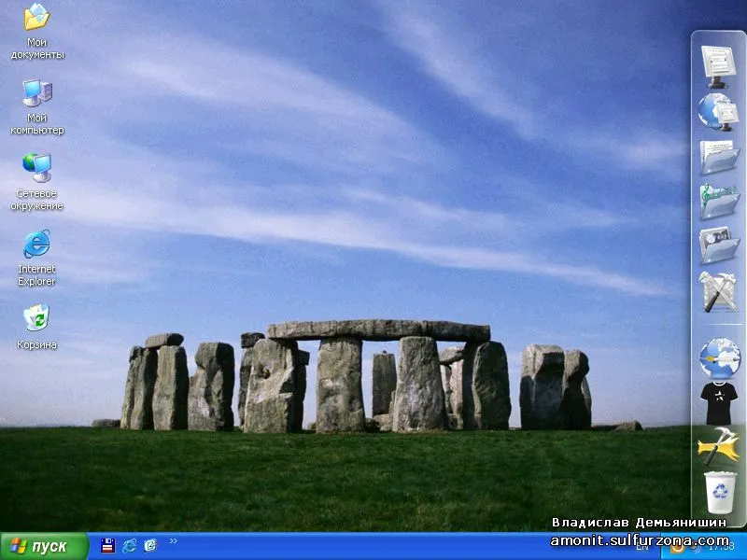
Task: Launch Internet Explorer from the Quick Launch bar
Action: pos(129,545)
